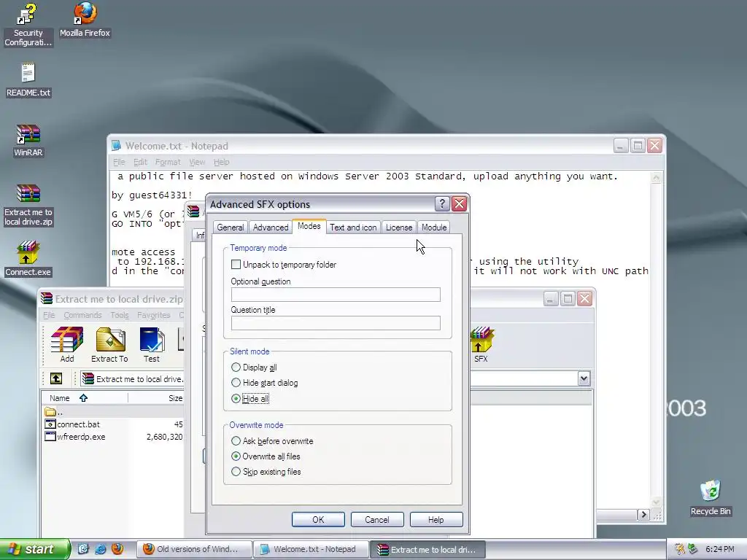Open the File menu in WinRAR
This screenshot has height=560, width=747.
pyautogui.click(x=49, y=315)
